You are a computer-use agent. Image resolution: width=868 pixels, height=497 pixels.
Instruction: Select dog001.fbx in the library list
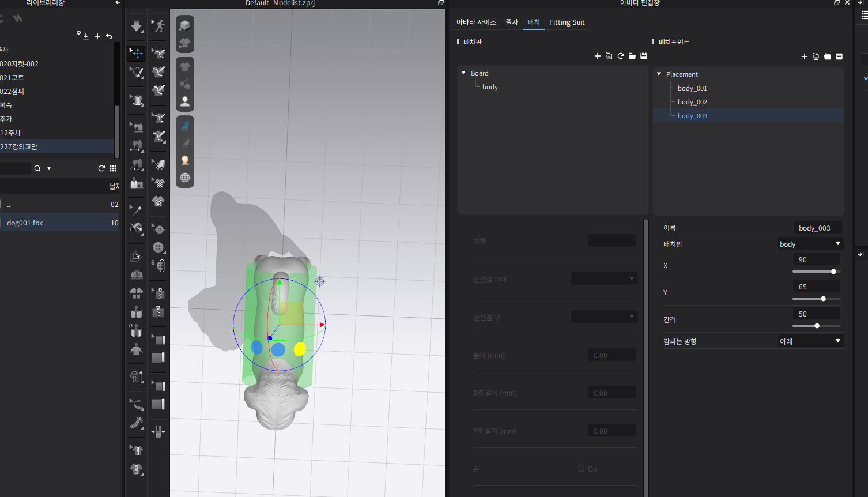(x=25, y=223)
